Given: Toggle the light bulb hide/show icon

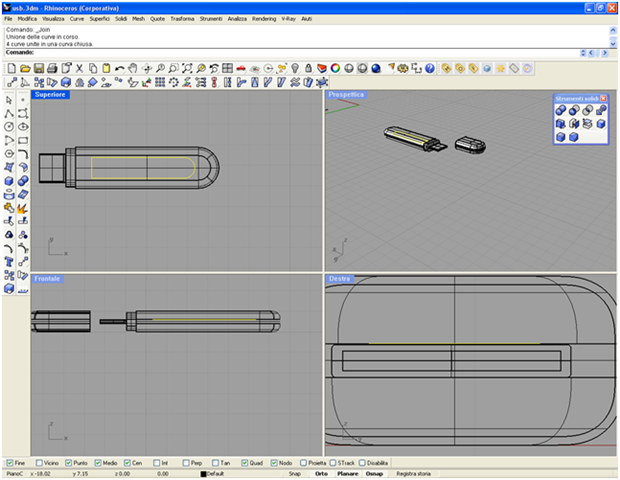Looking at the screenshot, I should pyautogui.click(x=295, y=68).
